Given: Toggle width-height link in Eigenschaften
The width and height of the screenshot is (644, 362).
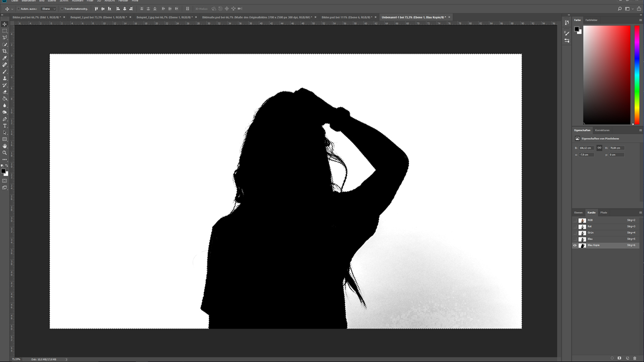Looking at the screenshot, I should coord(599,148).
